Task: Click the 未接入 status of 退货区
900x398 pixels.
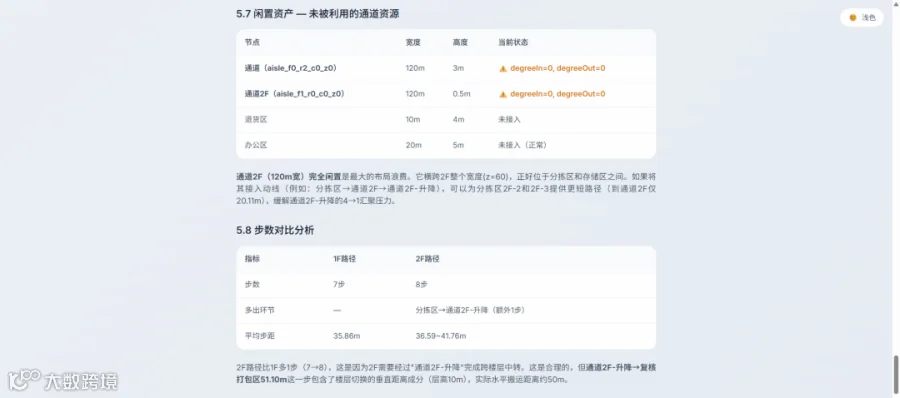Action: point(509,119)
